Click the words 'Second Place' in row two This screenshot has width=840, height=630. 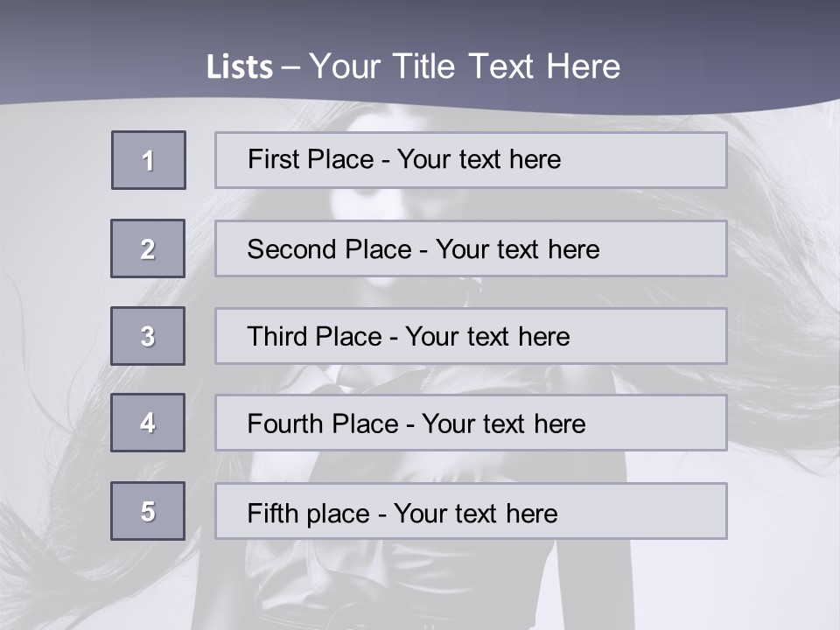click(x=328, y=249)
